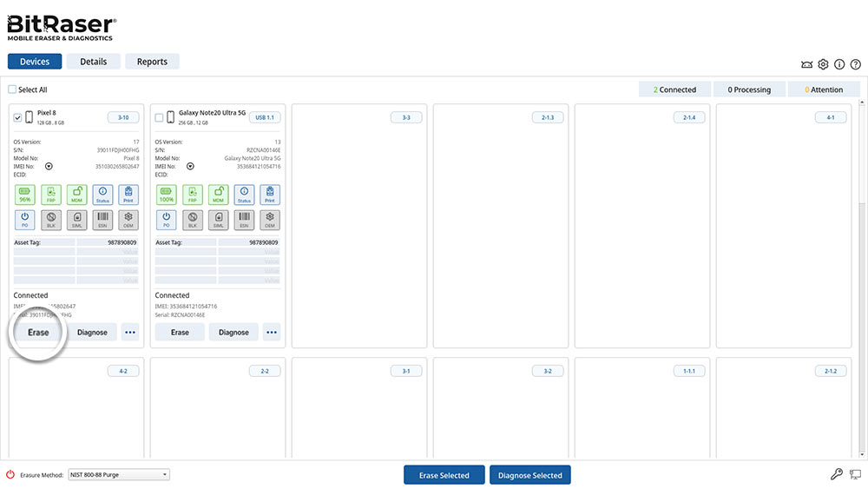Click Galaxy Note20 Print label icon
The width and height of the screenshot is (868, 489).
[x=270, y=195]
